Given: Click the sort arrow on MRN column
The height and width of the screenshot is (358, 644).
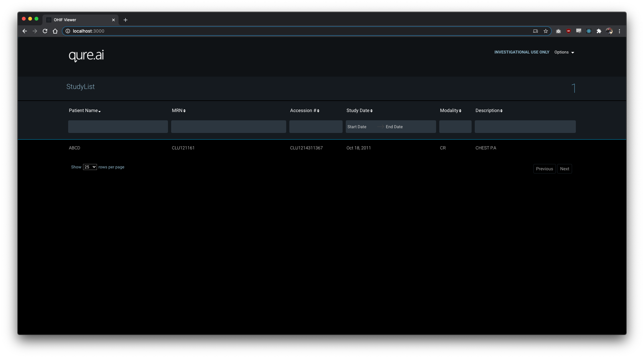Looking at the screenshot, I should (x=184, y=111).
